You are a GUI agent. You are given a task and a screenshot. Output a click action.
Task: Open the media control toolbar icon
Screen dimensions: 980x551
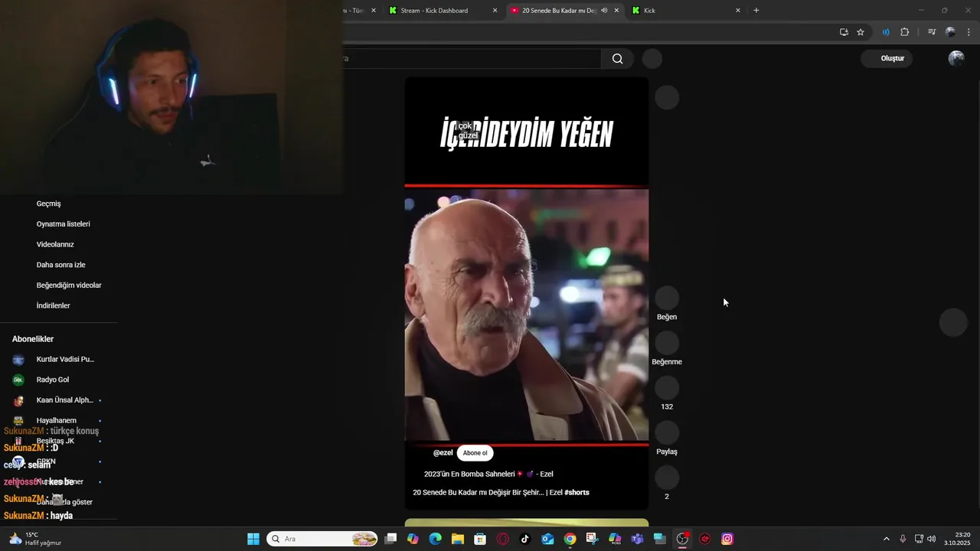click(932, 32)
